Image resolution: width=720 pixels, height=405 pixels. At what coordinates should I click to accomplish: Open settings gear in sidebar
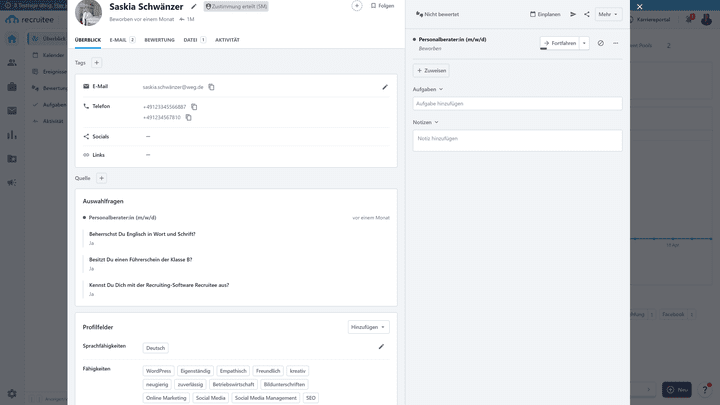[12, 394]
